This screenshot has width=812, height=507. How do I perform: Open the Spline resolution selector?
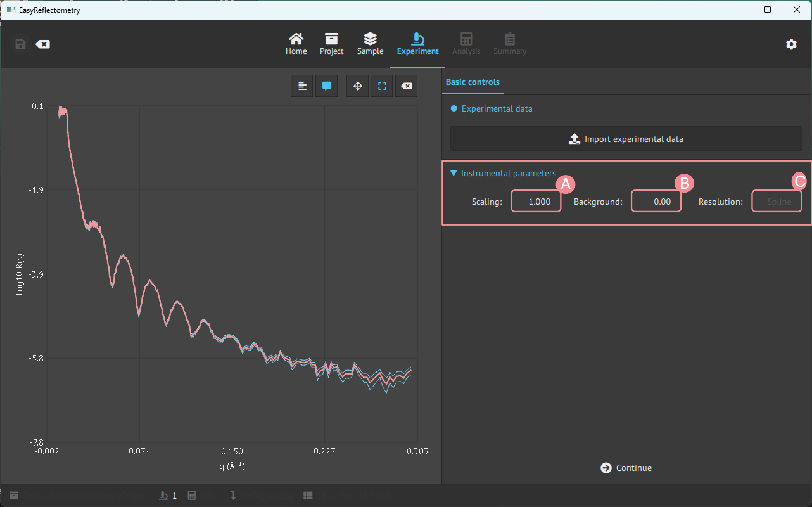coord(777,201)
